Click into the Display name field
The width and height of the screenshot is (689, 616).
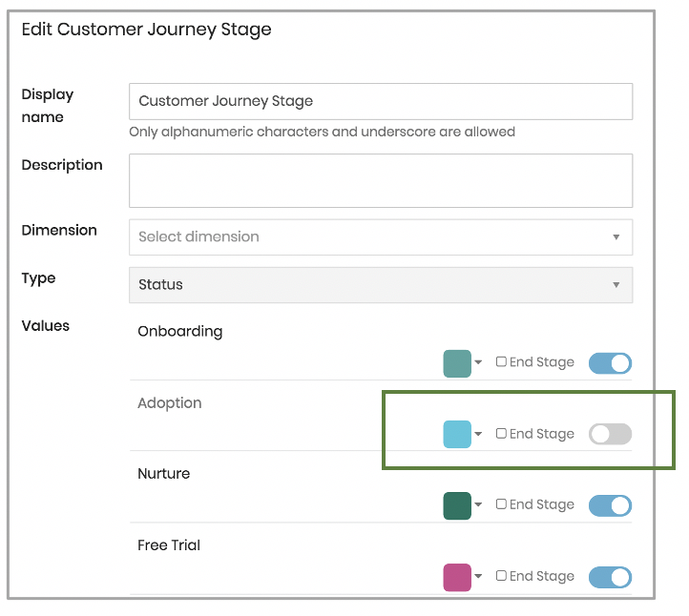381,101
